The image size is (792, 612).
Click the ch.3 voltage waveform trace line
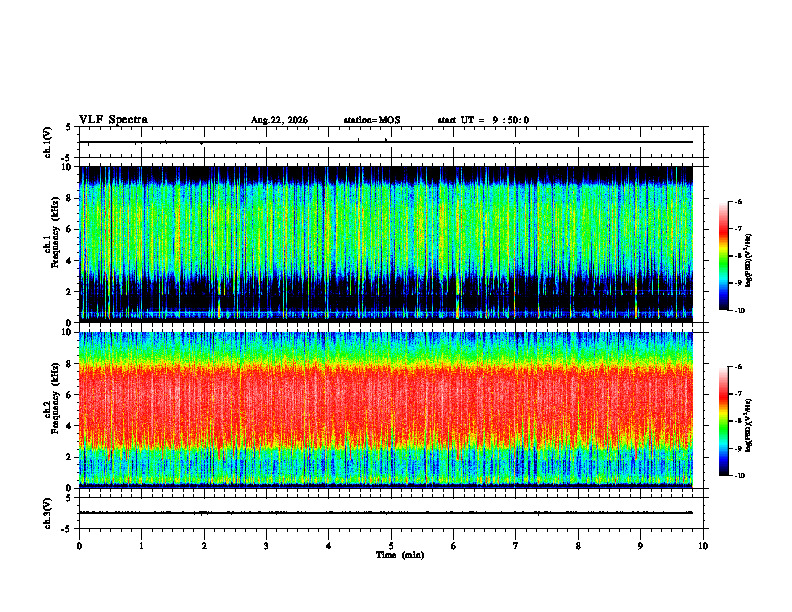(x=386, y=513)
